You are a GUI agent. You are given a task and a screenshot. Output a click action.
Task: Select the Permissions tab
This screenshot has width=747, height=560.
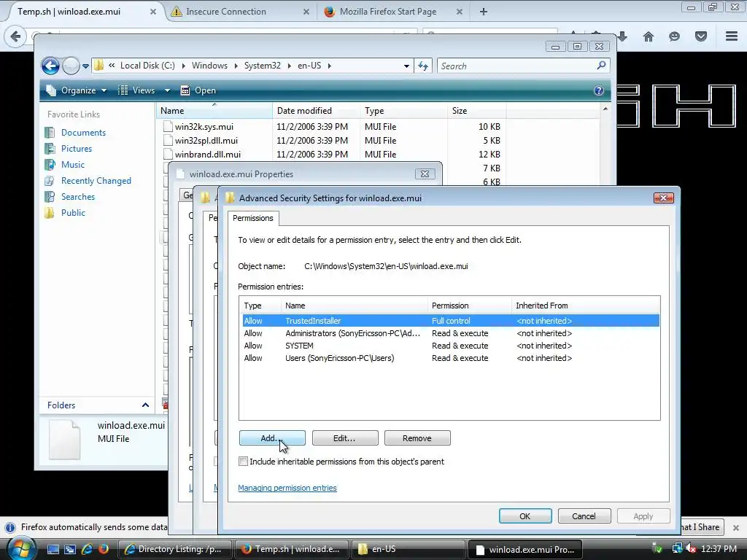253,218
